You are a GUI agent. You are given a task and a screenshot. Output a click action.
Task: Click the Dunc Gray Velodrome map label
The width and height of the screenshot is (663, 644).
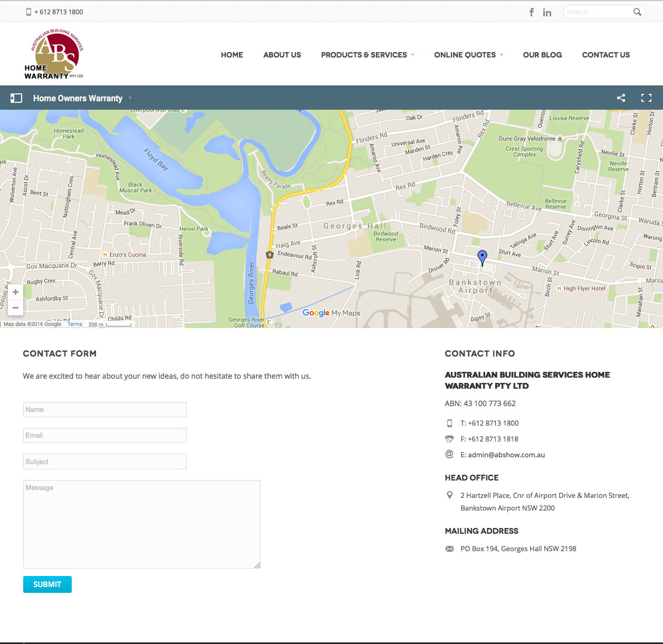pos(527,139)
